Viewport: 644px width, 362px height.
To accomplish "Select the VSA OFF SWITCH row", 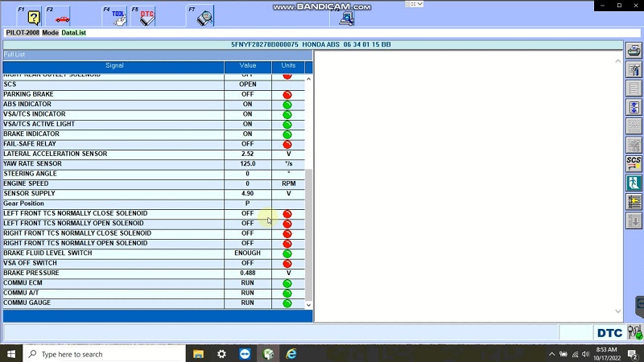I will click(154, 263).
